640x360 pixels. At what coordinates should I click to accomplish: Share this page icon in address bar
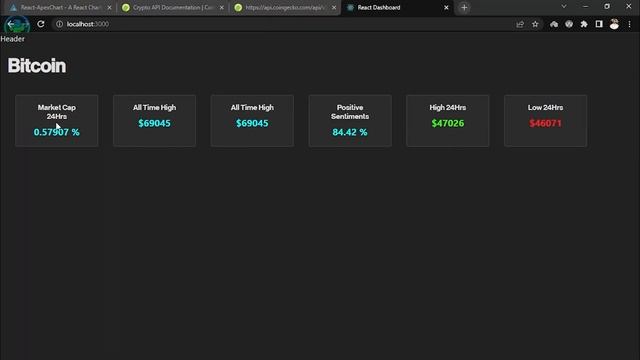tap(520, 24)
